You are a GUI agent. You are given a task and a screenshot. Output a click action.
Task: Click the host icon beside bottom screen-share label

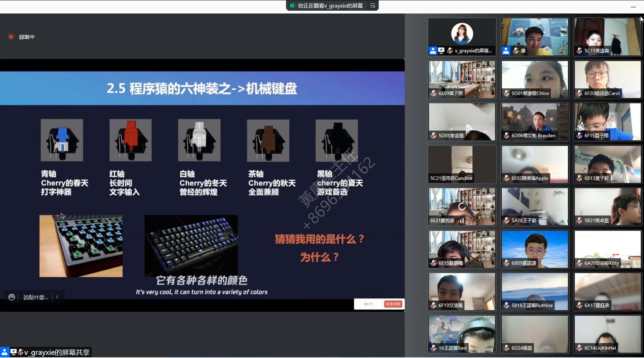point(4,352)
